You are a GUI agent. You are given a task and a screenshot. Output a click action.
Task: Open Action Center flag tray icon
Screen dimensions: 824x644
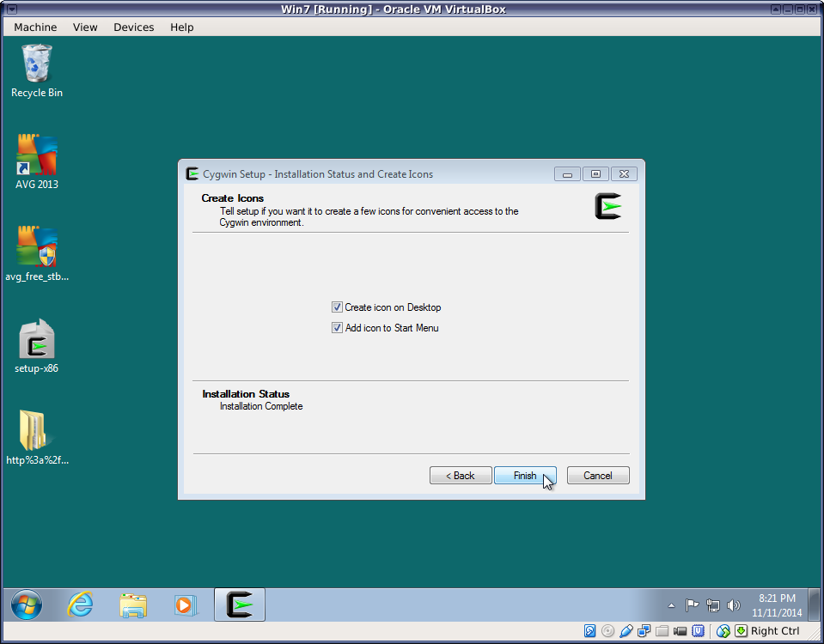pos(692,605)
